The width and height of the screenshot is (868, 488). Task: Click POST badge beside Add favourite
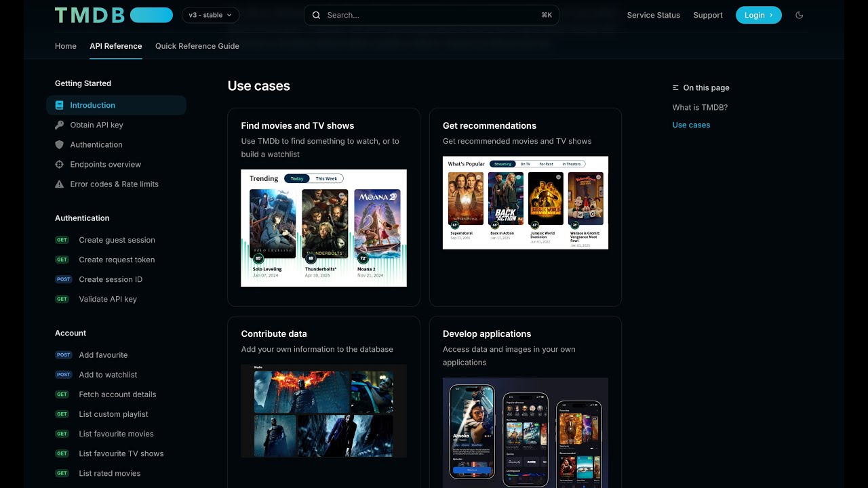click(x=64, y=355)
